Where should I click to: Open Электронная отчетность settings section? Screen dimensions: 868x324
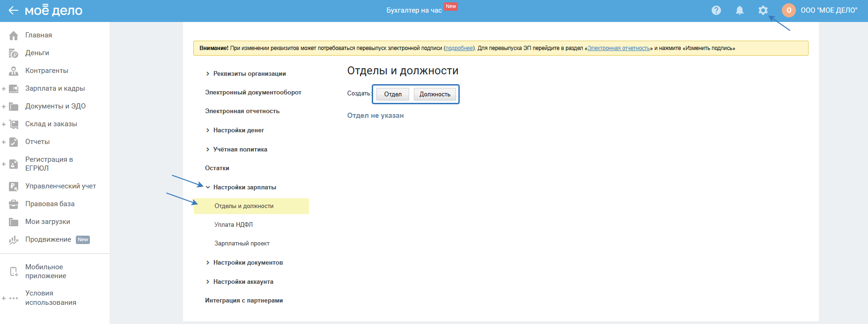coord(242,111)
